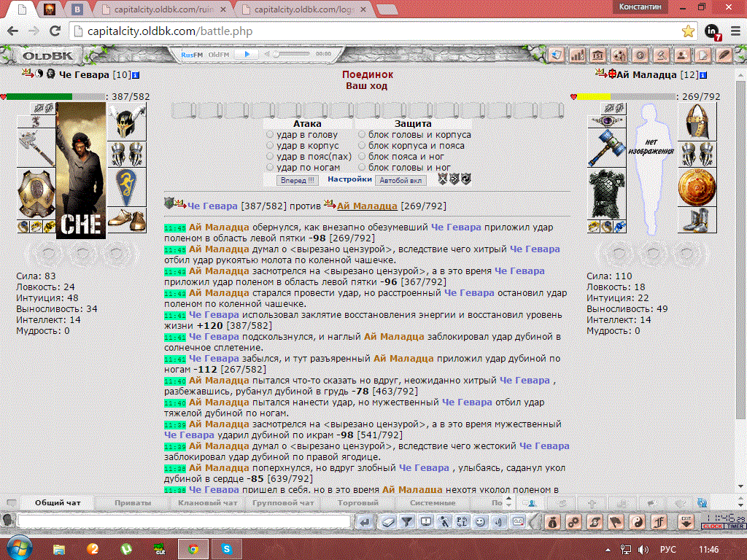Click the user profile silhouette icon in top toolbar

682,55
